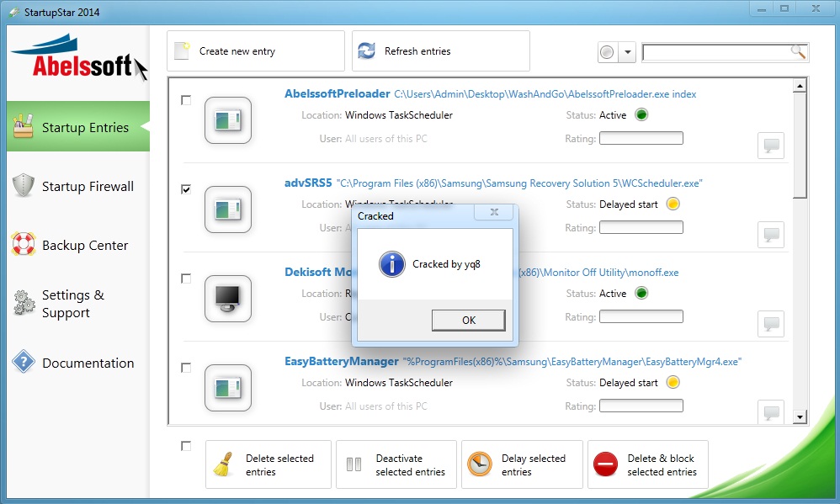Click the EasyBatteryManager program icon

pos(228,388)
